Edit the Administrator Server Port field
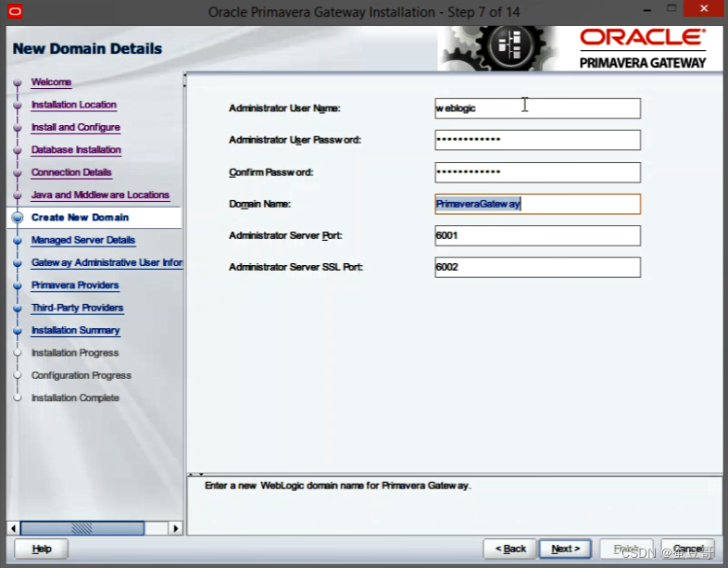The image size is (728, 568). [x=537, y=235]
